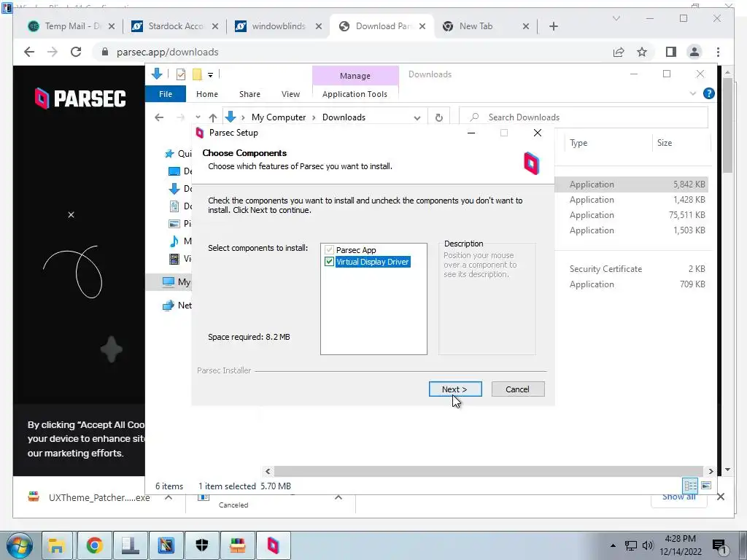The image size is (747, 560).
Task: Bookmark this page with star icon
Action: point(642,52)
